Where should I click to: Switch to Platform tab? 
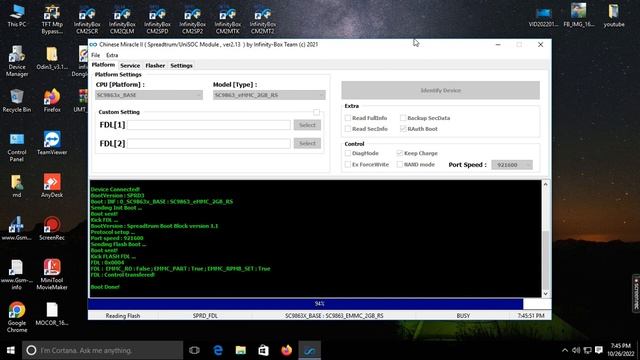tap(103, 65)
